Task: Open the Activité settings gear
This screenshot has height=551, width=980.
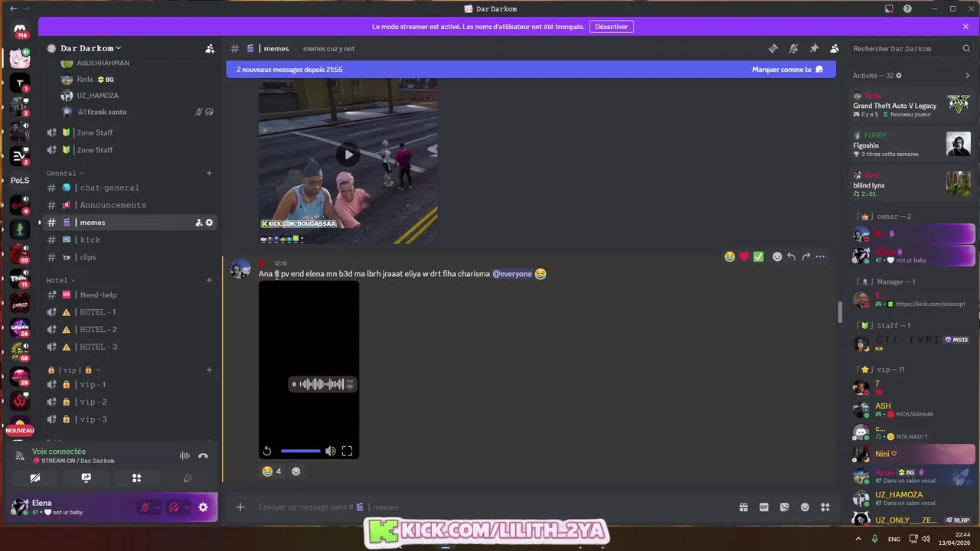Action: tap(899, 76)
